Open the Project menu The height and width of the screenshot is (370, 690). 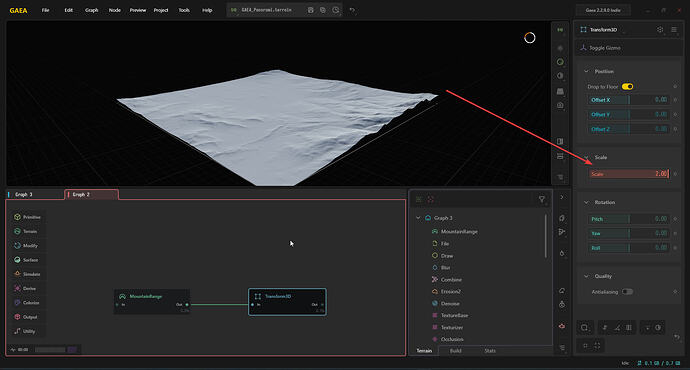pyautogui.click(x=161, y=10)
